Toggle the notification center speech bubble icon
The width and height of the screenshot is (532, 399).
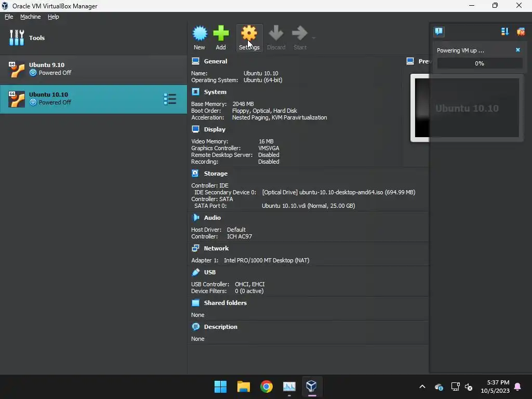(438, 32)
